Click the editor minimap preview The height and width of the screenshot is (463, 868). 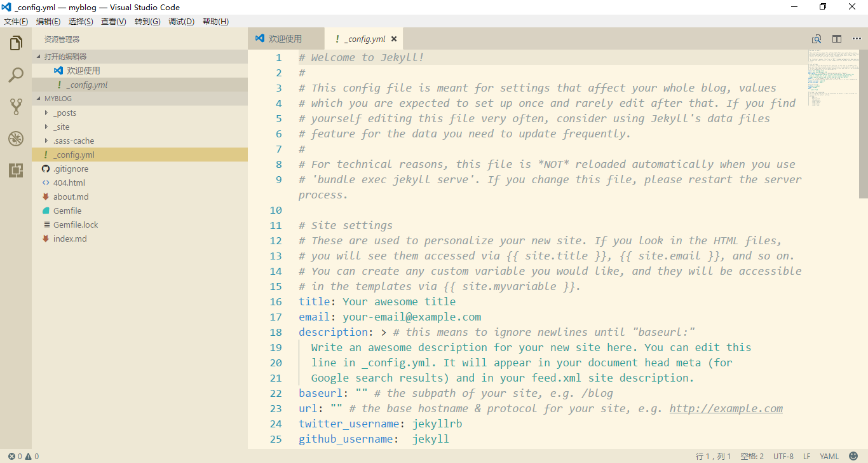(x=833, y=78)
